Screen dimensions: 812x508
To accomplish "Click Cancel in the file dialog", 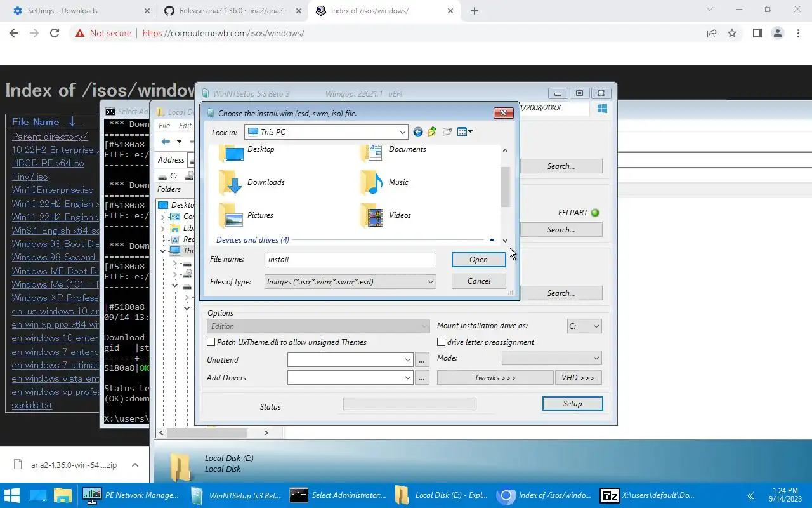I will click(479, 281).
